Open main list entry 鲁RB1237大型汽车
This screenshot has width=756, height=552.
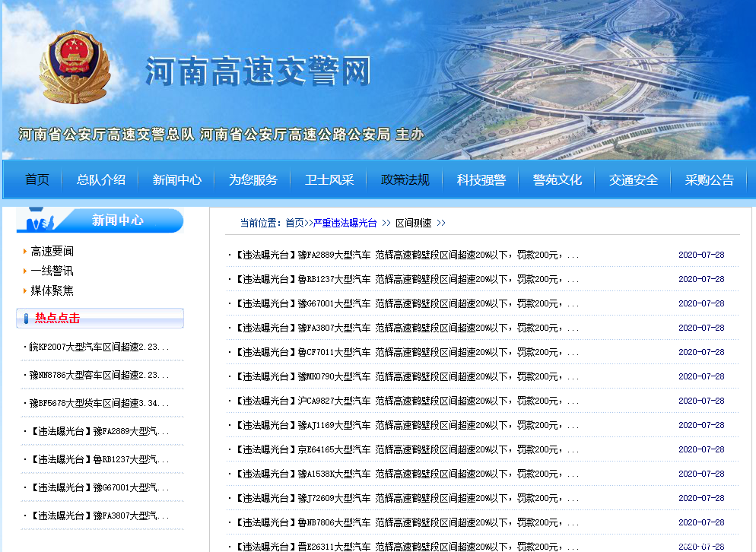click(x=406, y=279)
